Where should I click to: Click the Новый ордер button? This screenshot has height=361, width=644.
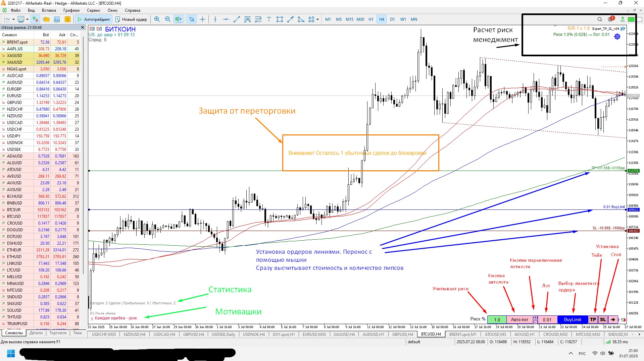pos(131,19)
